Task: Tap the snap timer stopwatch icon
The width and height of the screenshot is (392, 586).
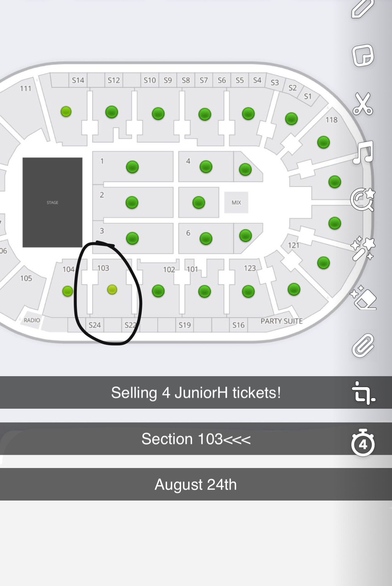Action: coord(363,442)
